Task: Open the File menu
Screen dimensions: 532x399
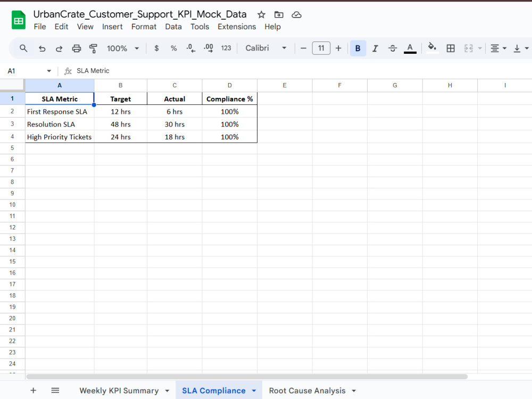Action: point(40,27)
